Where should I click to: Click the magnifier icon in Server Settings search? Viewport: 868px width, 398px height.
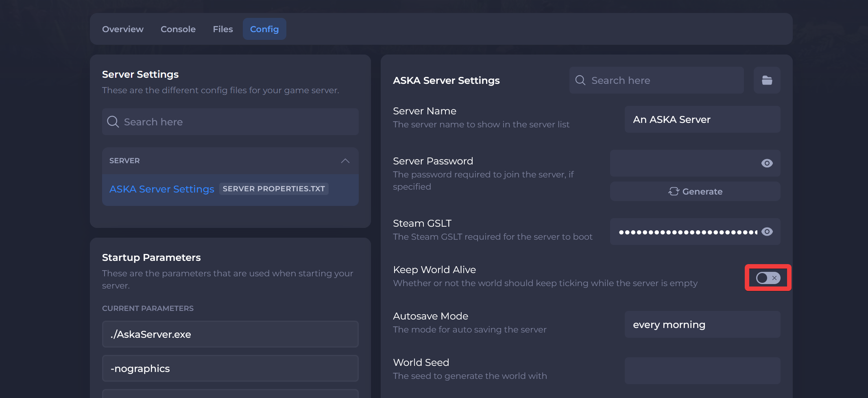[x=113, y=122]
